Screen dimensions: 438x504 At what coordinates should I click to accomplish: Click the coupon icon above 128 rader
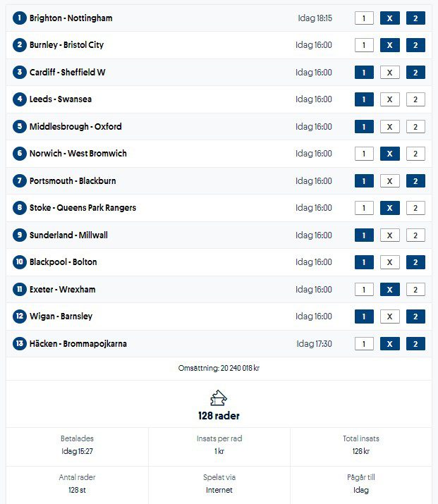click(x=219, y=398)
